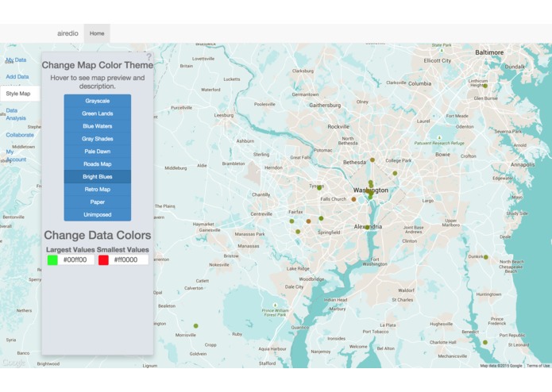Click the data point near St Leonard

point(485,343)
